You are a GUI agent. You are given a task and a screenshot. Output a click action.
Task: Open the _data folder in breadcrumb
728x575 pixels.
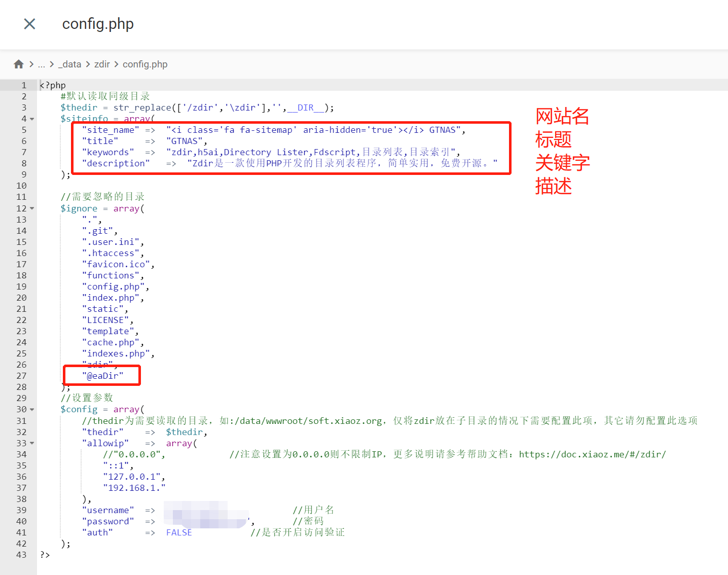click(70, 64)
